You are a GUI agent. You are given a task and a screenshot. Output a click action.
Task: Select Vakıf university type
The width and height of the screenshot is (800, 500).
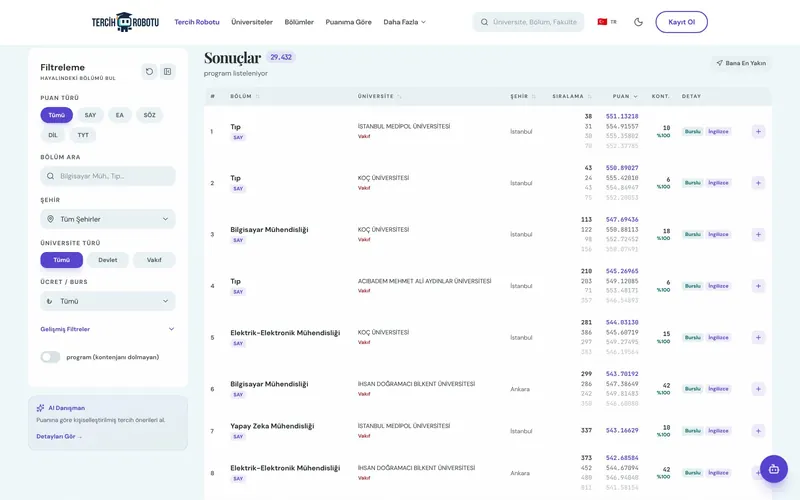(x=154, y=260)
